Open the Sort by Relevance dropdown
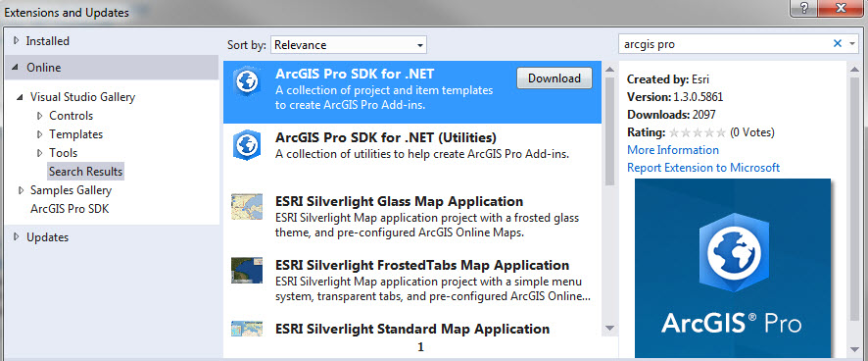The width and height of the screenshot is (868, 361). coord(349,45)
